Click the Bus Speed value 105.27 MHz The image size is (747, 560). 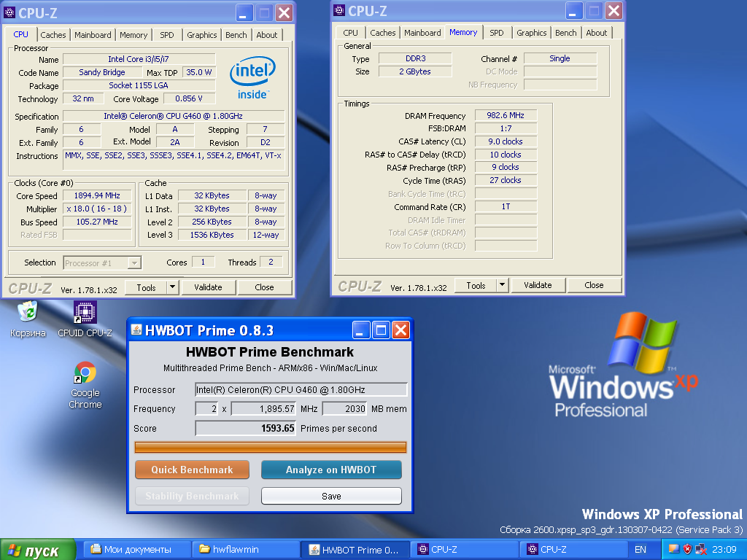(x=97, y=222)
